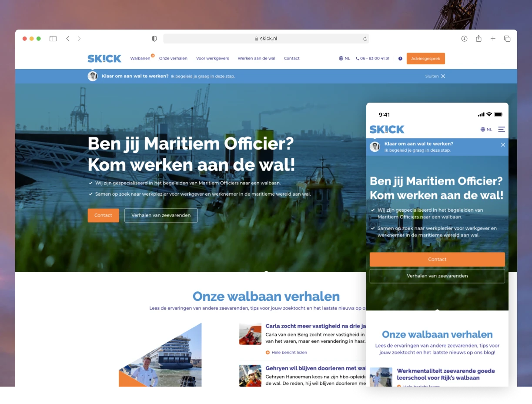
Task: Open the Walbanen menu item
Action: [140, 58]
